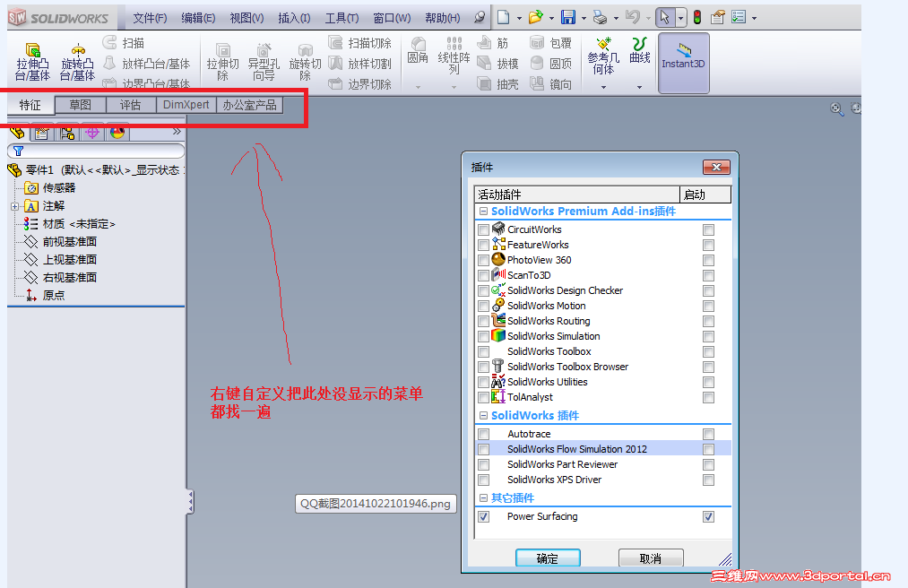Open the 曲线 curves tool

point(639,50)
